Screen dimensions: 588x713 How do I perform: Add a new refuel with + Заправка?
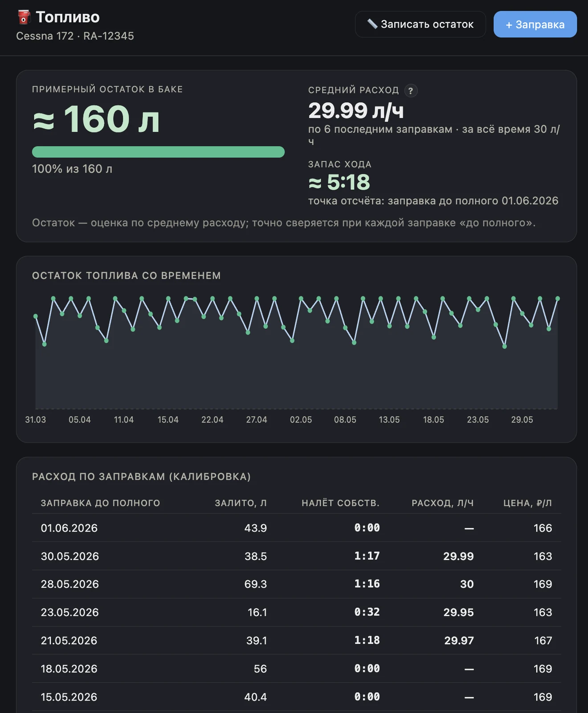[x=535, y=24]
